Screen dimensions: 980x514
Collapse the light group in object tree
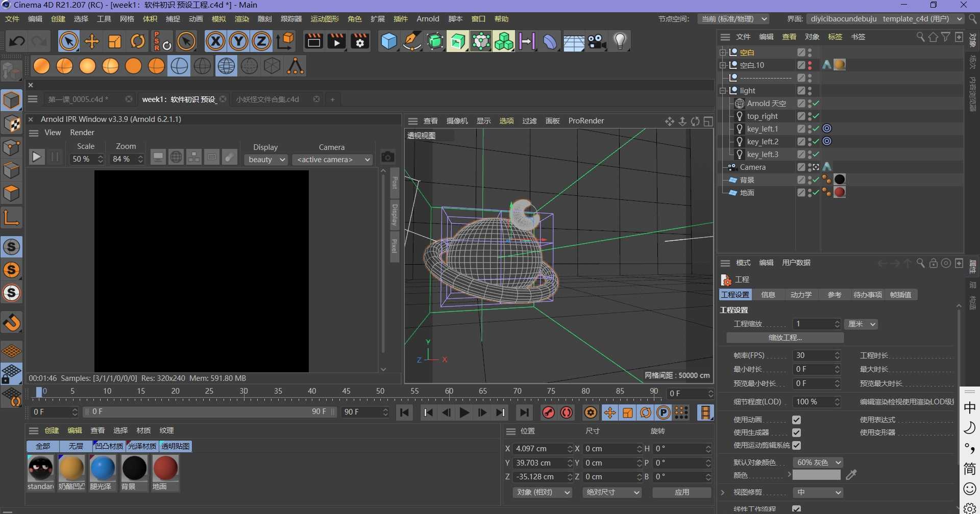pyautogui.click(x=723, y=91)
